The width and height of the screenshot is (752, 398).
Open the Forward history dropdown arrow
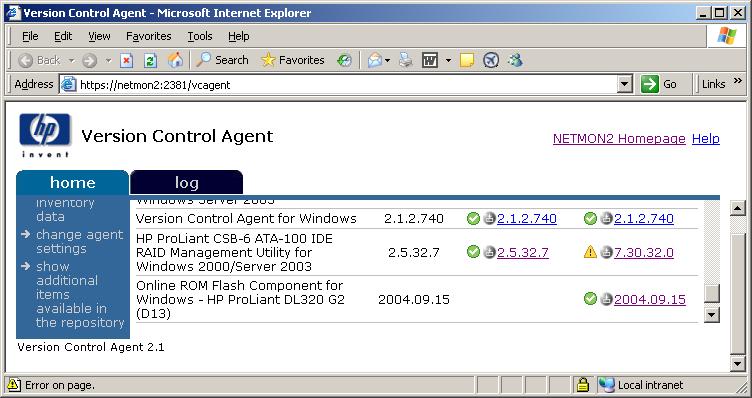(x=108, y=60)
